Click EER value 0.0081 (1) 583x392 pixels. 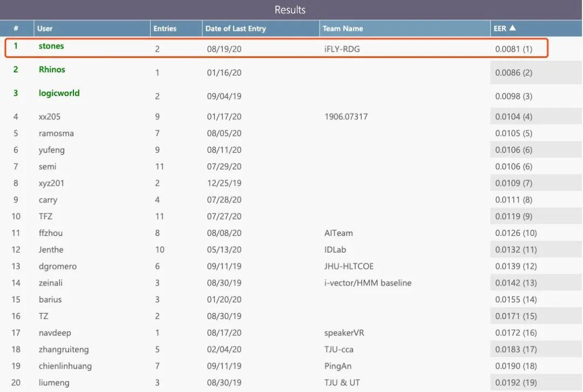tap(513, 49)
